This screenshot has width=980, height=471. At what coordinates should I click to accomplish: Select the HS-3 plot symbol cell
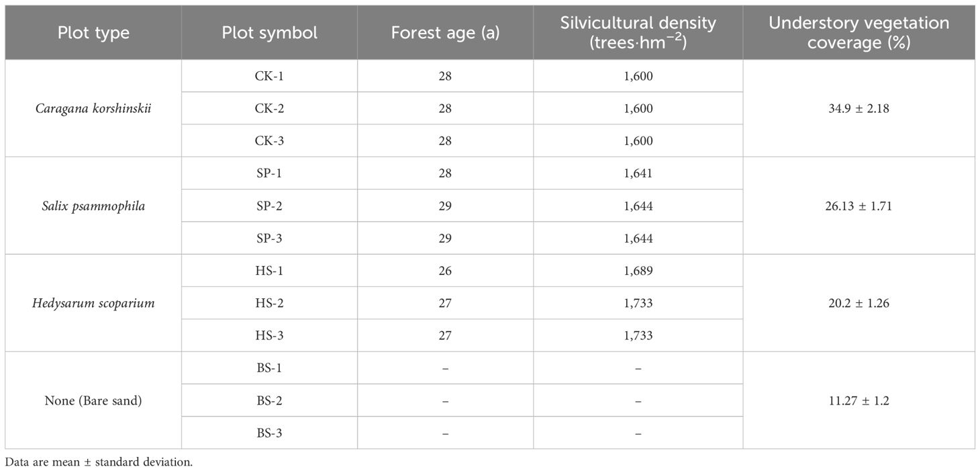point(269,335)
